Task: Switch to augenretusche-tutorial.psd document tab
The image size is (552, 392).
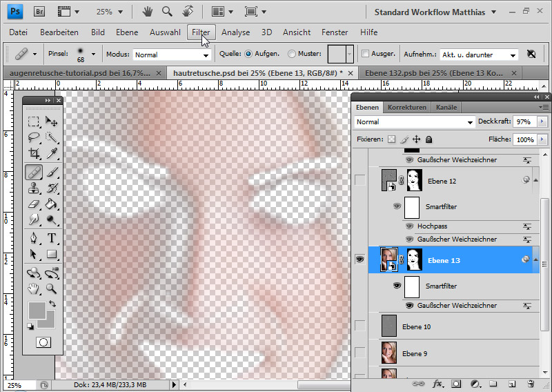Action: tap(84, 73)
